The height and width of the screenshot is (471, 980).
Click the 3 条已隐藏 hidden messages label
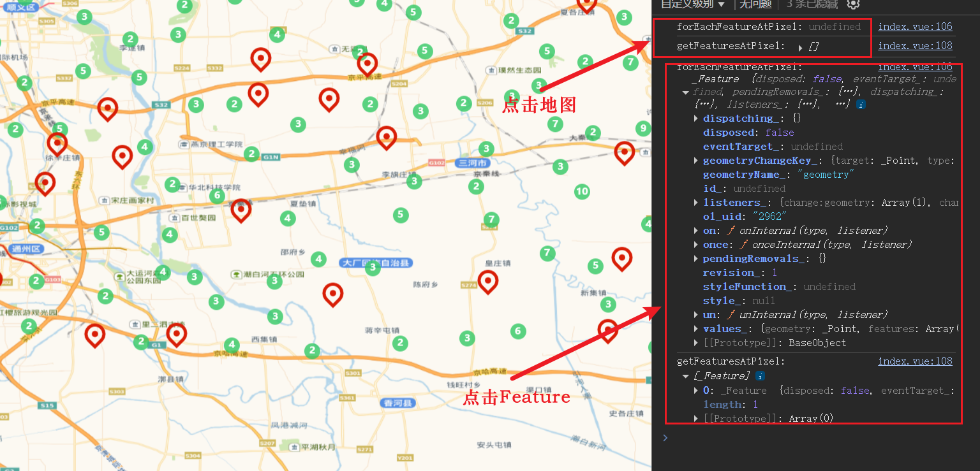tap(812, 4)
